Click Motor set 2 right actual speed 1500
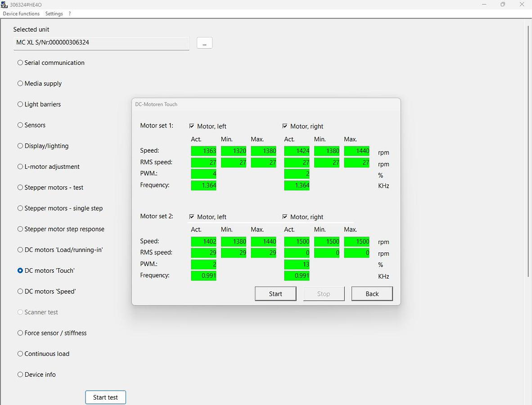The width and height of the screenshot is (532, 405). click(297, 242)
